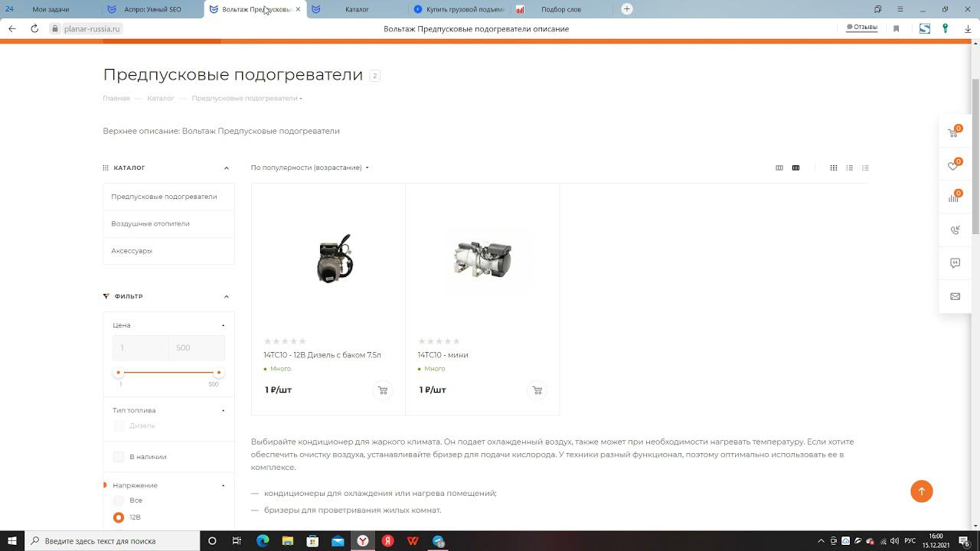Select the Все voltage radio option

point(119,500)
